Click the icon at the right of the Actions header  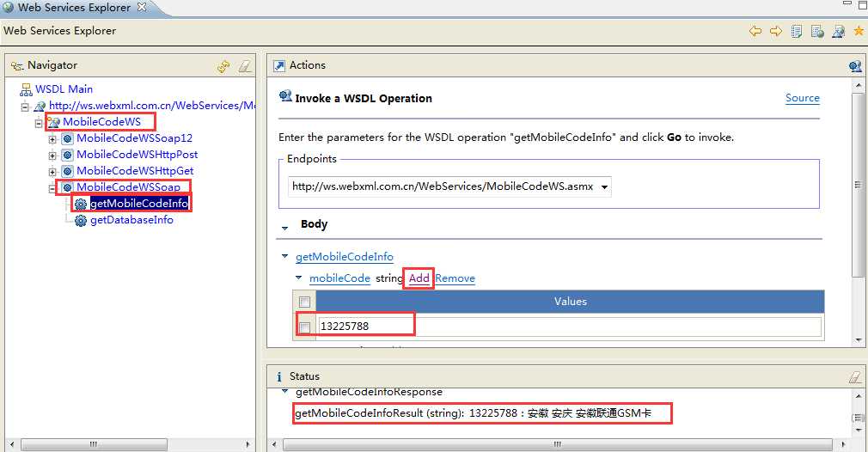tap(855, 66)
